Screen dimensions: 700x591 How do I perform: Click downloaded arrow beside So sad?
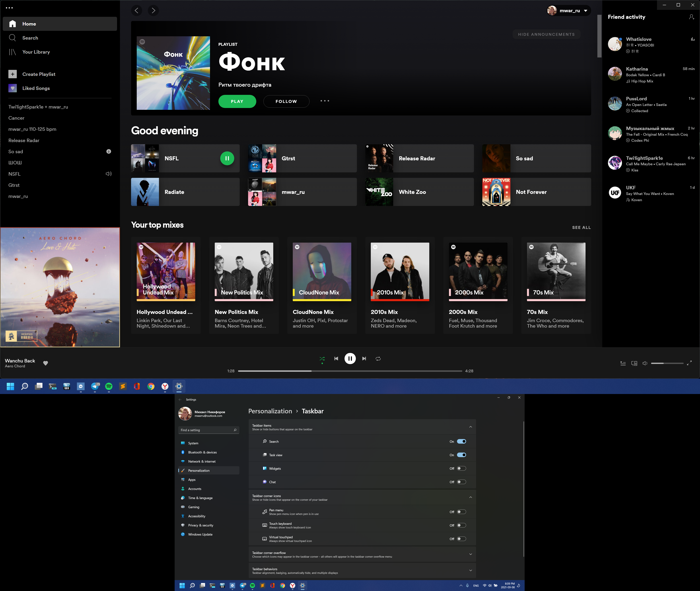coord(109,151)
